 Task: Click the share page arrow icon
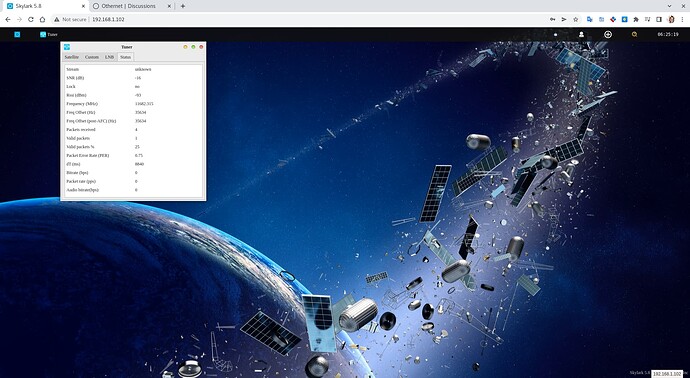564,19
